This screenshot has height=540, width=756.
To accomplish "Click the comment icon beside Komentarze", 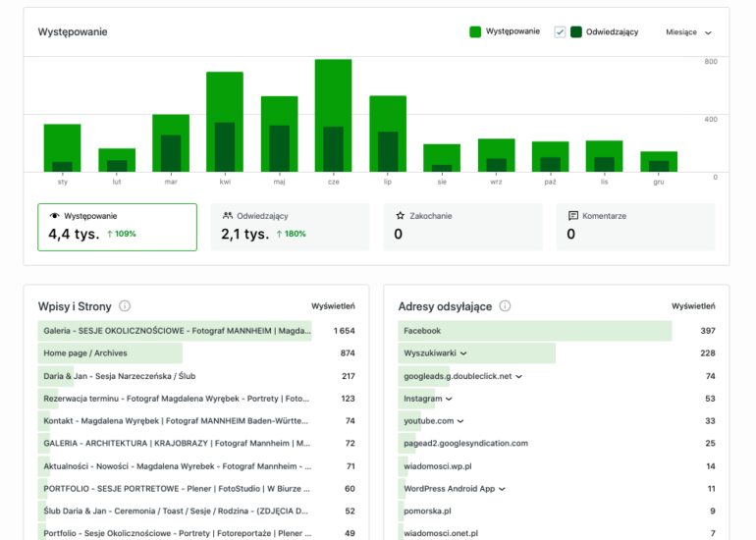I will [x=573, y=215].
